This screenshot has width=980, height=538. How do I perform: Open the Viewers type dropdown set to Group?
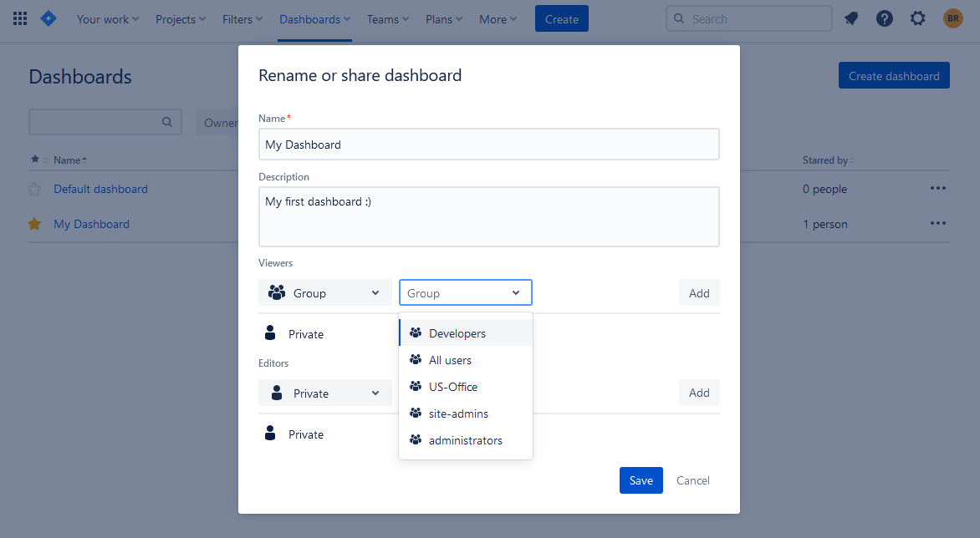(x=325, y=293)
